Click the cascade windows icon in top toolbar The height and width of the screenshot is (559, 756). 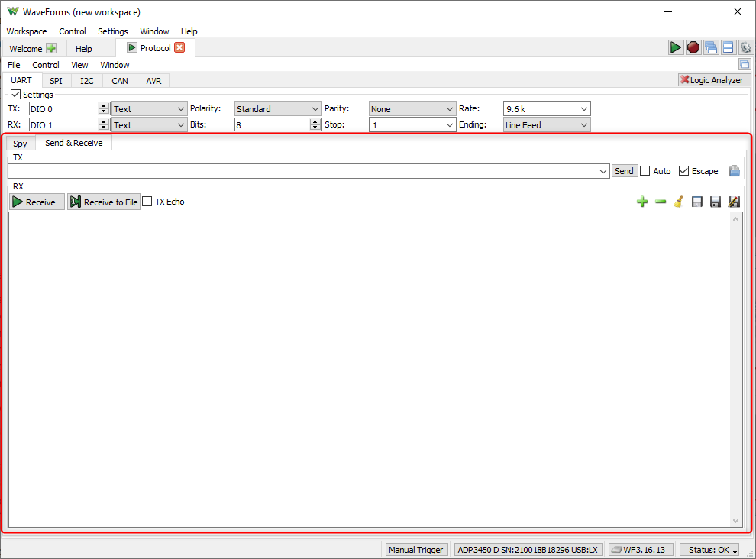click(711, 47)
